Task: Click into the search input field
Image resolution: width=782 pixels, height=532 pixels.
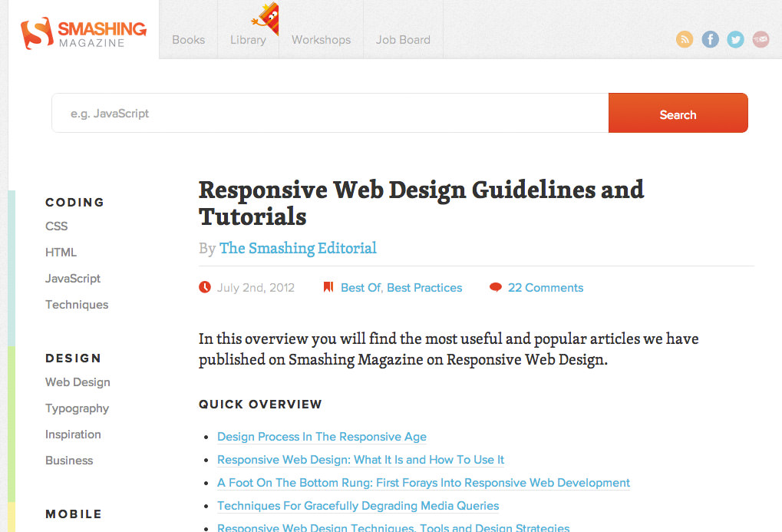Action: (330, 114)
